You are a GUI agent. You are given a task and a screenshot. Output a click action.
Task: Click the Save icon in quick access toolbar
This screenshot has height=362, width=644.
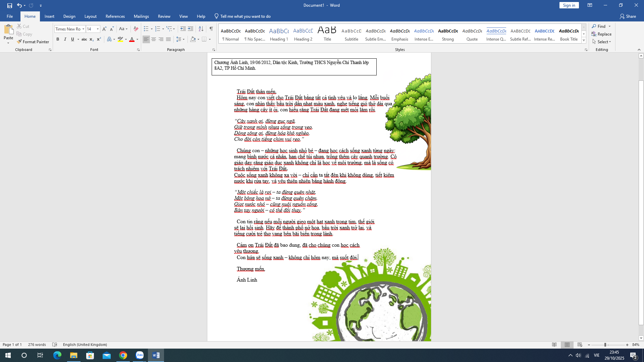[9, 5]
